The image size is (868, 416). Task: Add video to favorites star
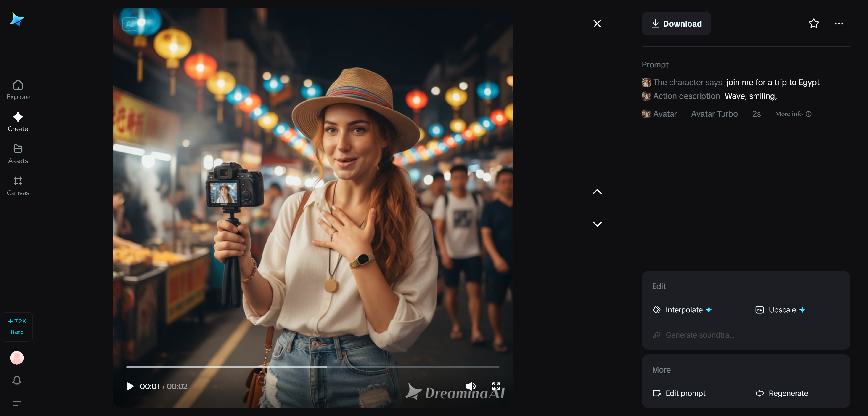[813, 23]
